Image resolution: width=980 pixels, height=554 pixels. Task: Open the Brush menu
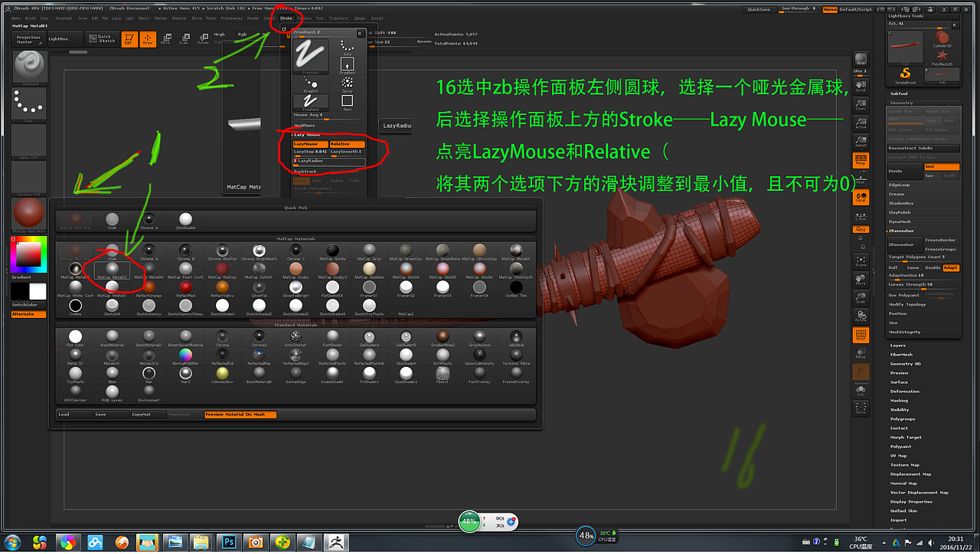(x=31, y=18)
